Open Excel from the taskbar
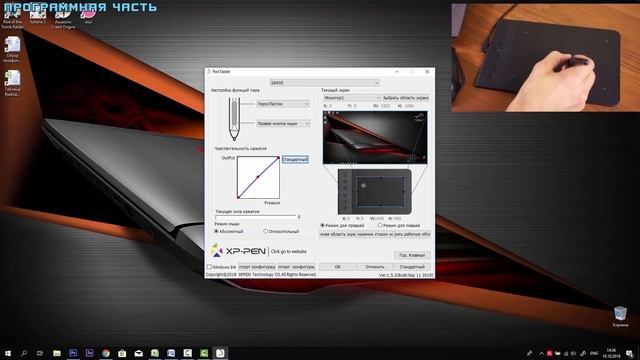This screenshot has width=640, height=360. [x=155, y=353]
